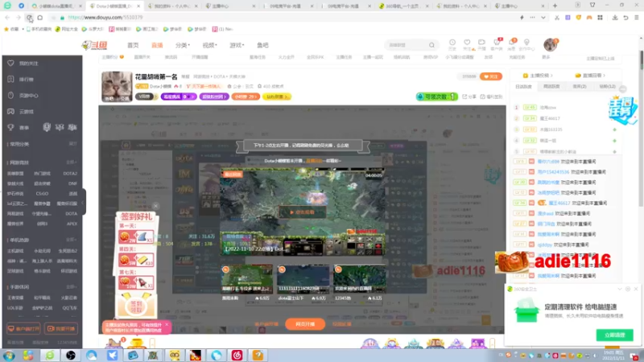This screenshot has height=362, width=644.
Task: Click the purple 超级粉丝团 pill
Action: pyautogui.click(x=214, y=97)
